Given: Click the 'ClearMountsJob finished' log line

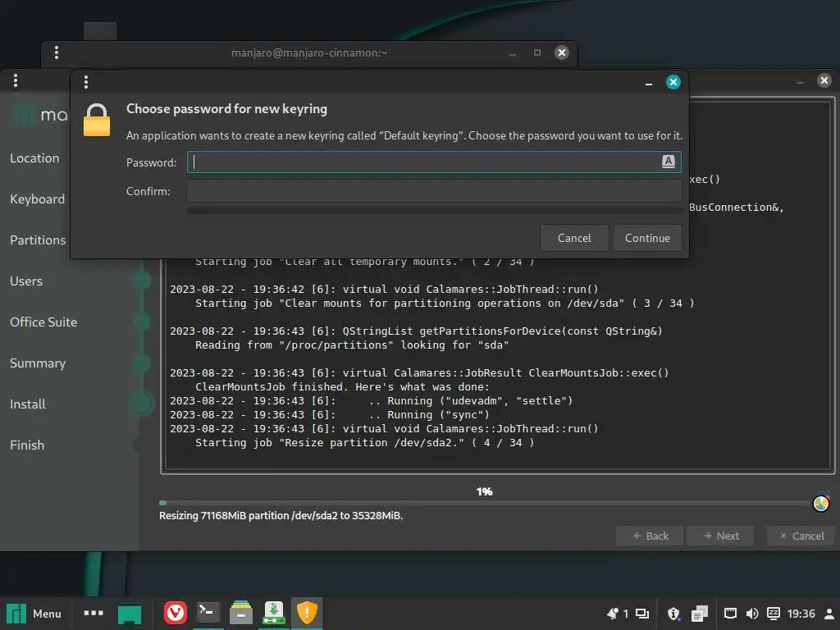Looking at the screenshot, I should (342, 387).
